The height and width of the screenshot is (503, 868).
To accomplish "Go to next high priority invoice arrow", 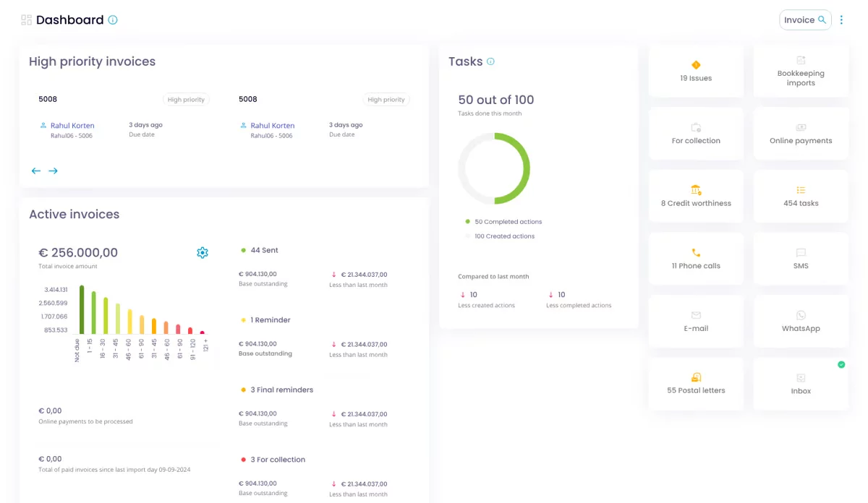I will pyautogui.click(x=53, y=171).
